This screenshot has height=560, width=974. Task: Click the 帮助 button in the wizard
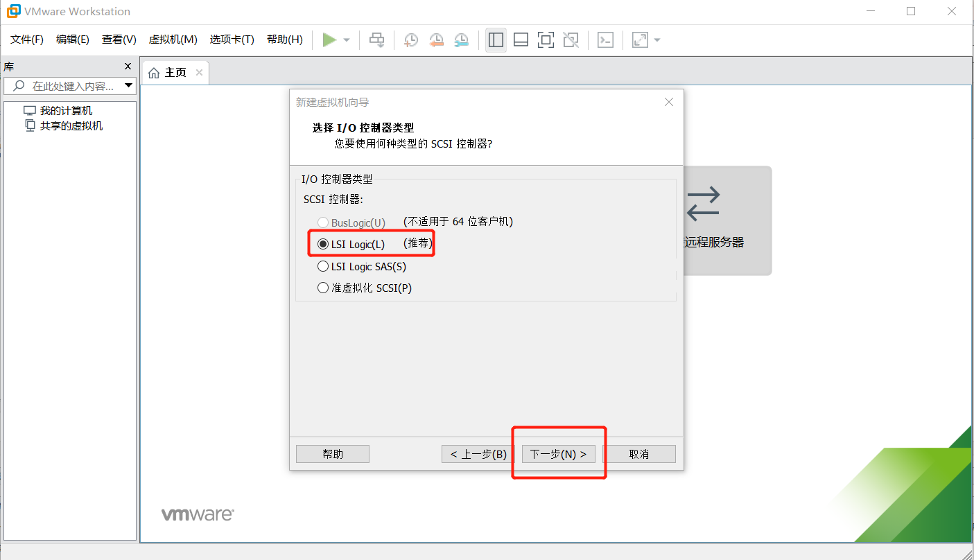333,454
